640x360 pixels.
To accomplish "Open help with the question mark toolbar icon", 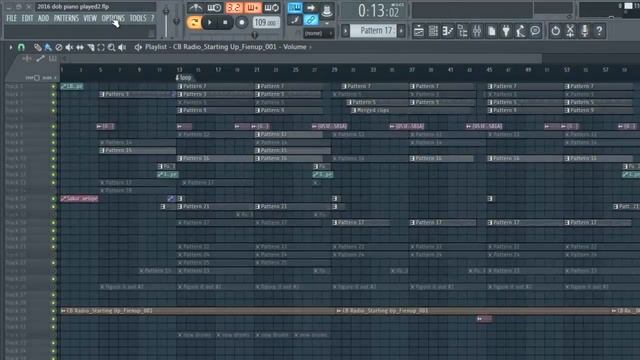I will tap(599, 31).
